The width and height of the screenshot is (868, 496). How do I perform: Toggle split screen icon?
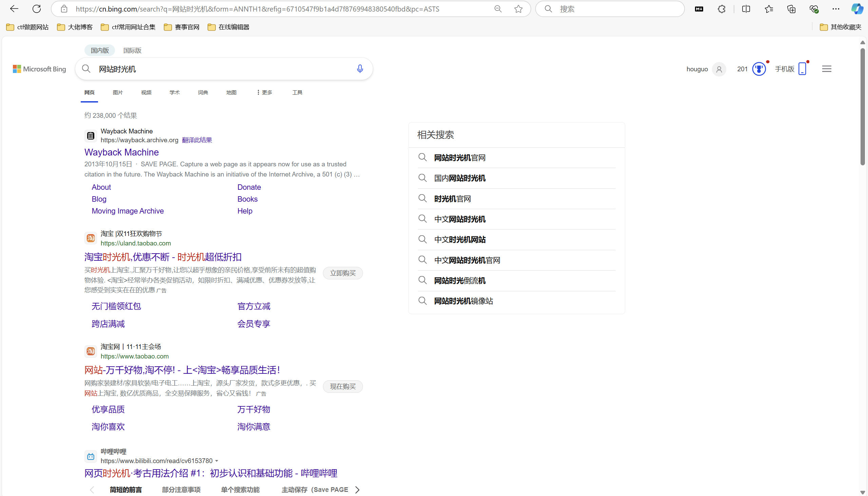(x=746, y=9)
